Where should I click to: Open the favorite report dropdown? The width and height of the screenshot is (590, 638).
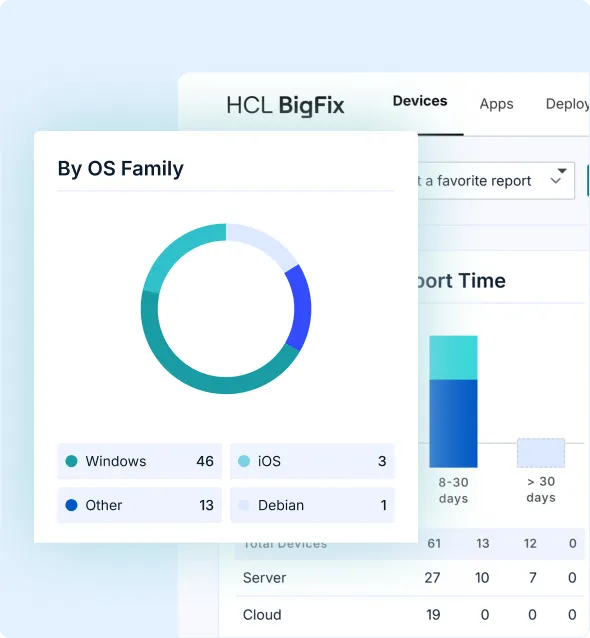pyautogui.click(x=496, y=181)
